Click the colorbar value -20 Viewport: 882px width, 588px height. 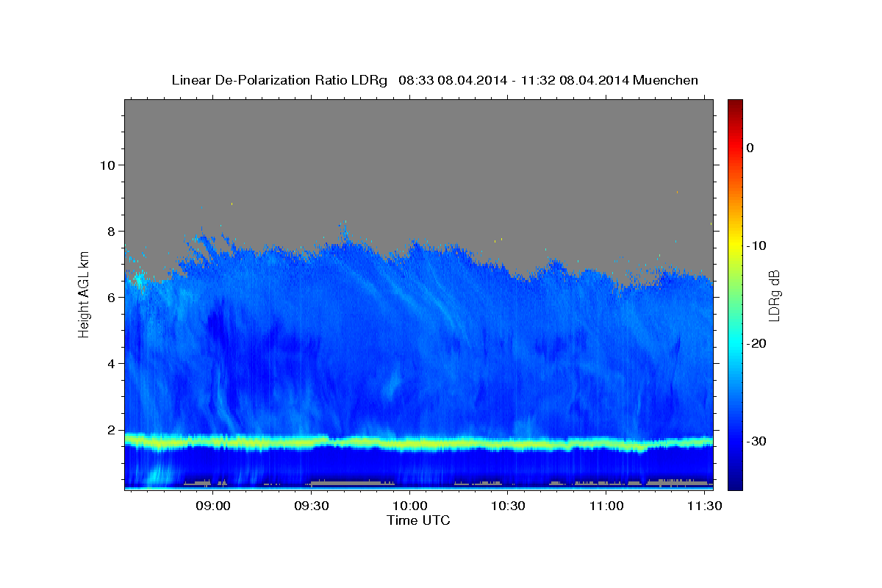[x=756, y=343]
